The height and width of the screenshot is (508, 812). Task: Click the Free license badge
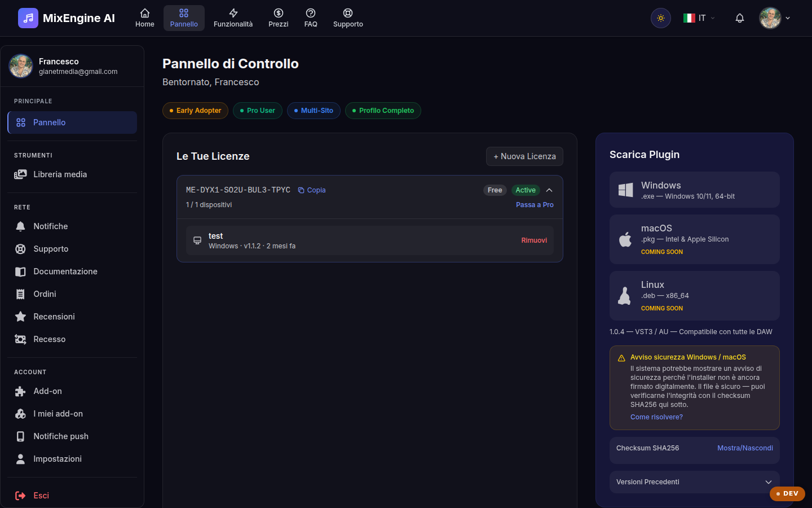coord(495,190)
